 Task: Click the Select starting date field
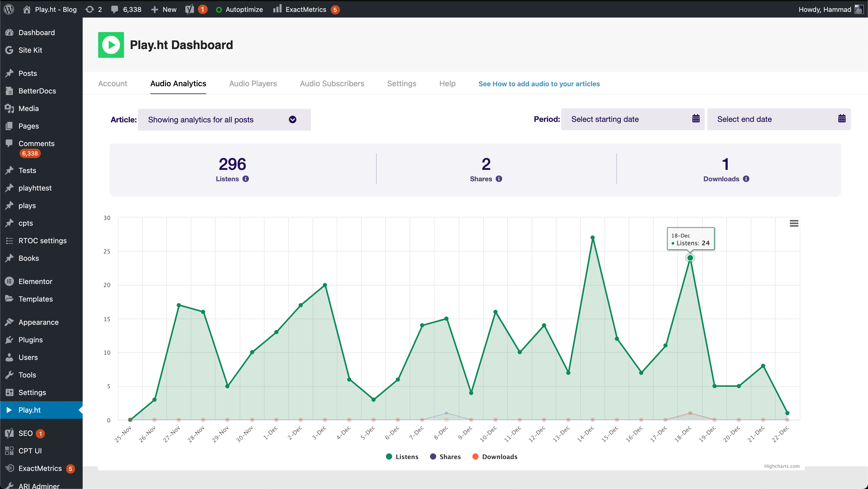(632, 119)
